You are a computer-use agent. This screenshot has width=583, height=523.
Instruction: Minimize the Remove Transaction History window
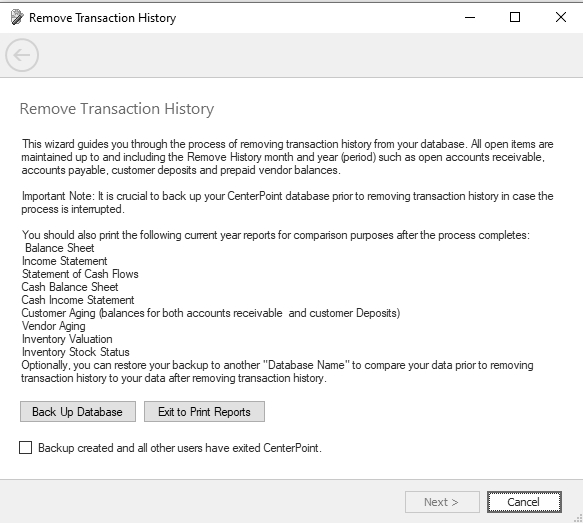(470, 17)
